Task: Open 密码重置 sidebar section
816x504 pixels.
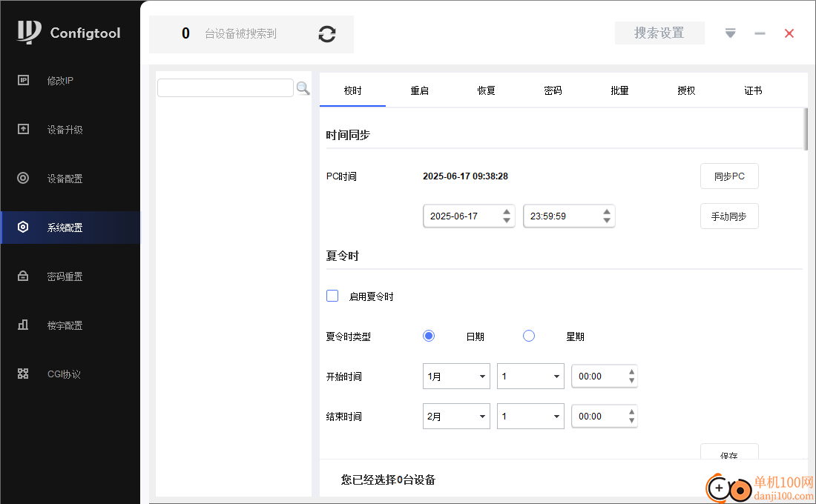Action: (x=70, y=276)
